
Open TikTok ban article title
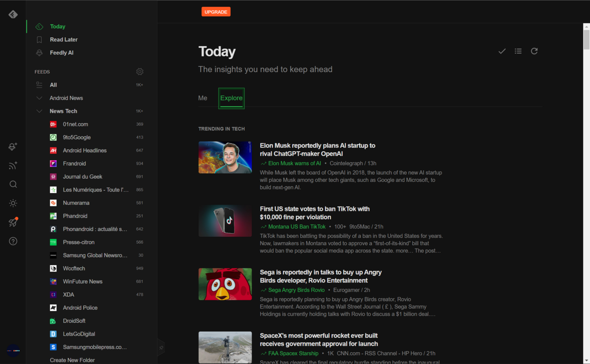pyautogui.click(x=315, y=213)
